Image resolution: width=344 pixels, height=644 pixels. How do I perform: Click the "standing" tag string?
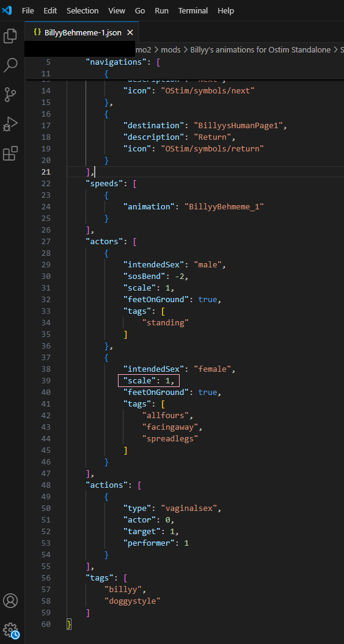pyautogui.click(x=165, y=322)
